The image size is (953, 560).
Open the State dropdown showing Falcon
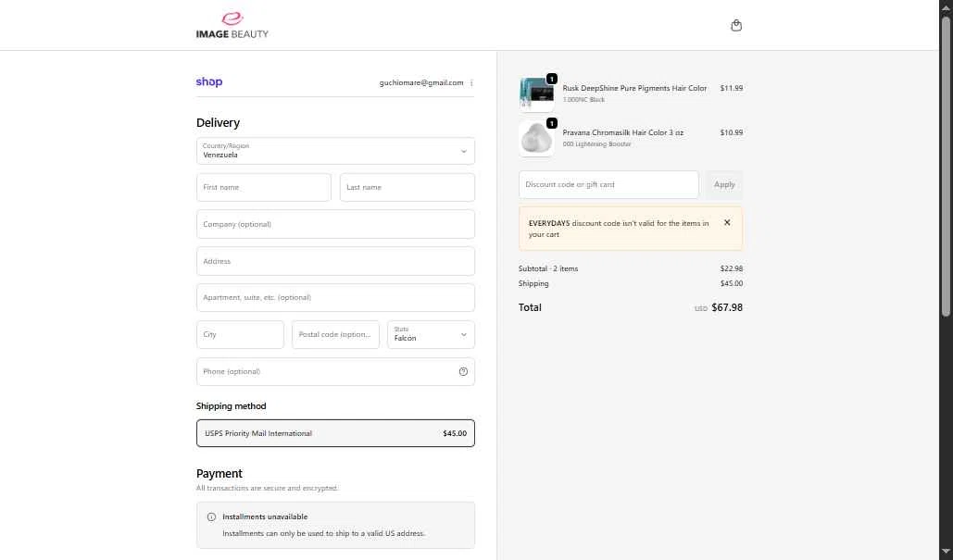(431, 335)
